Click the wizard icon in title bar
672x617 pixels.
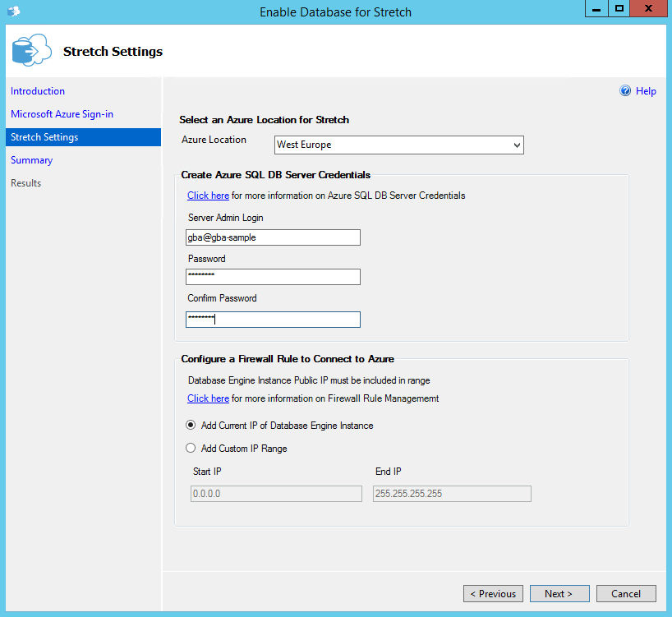pos(13,12)
